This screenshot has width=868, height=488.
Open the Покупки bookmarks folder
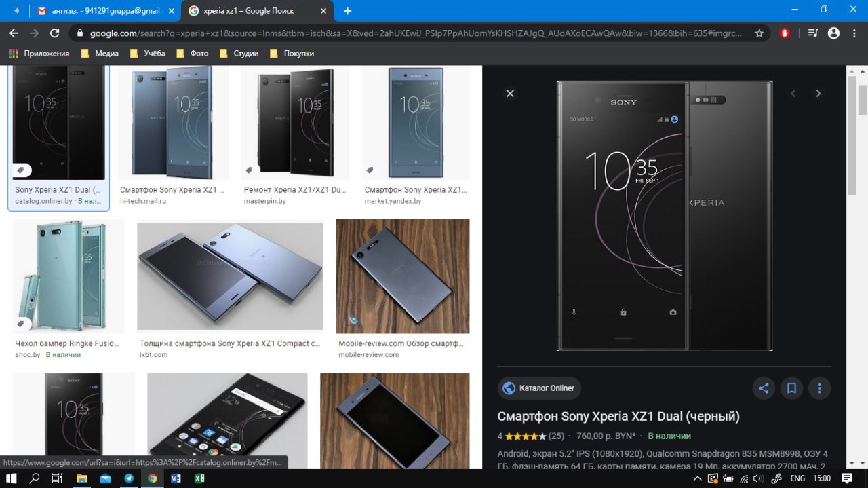tap(292, 53)
